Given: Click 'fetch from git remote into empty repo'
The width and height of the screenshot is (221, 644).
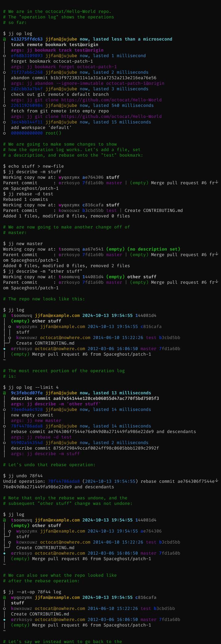Looking at the screenshot, I should pos(60,111).
